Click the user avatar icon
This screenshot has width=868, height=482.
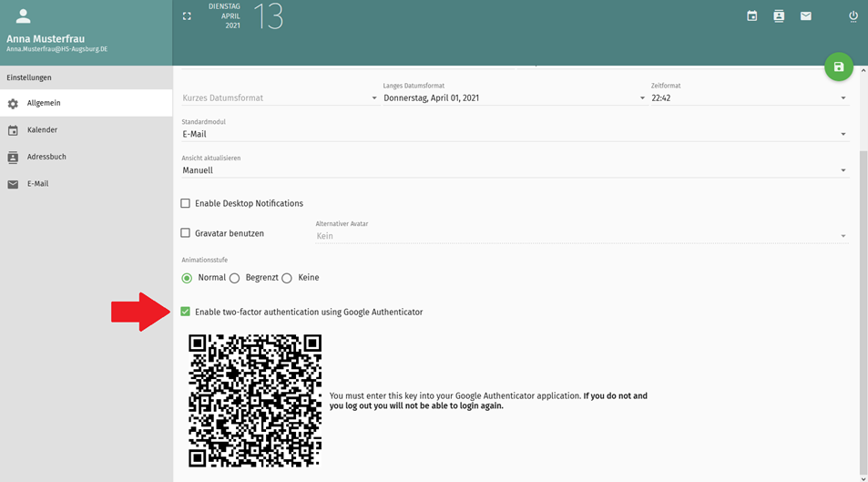(x=24, y=17)
